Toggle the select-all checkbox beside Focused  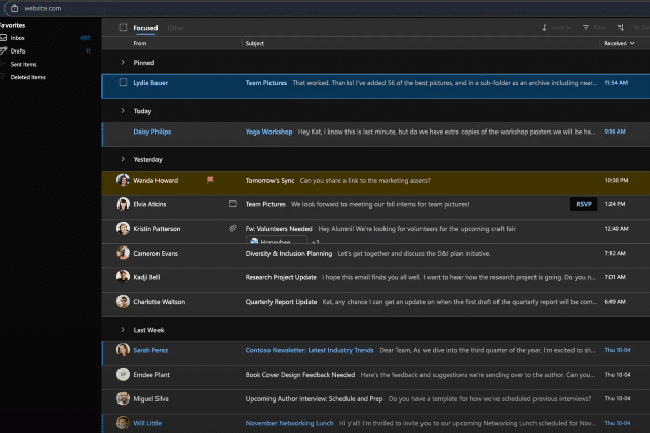[x=123, y=28]
